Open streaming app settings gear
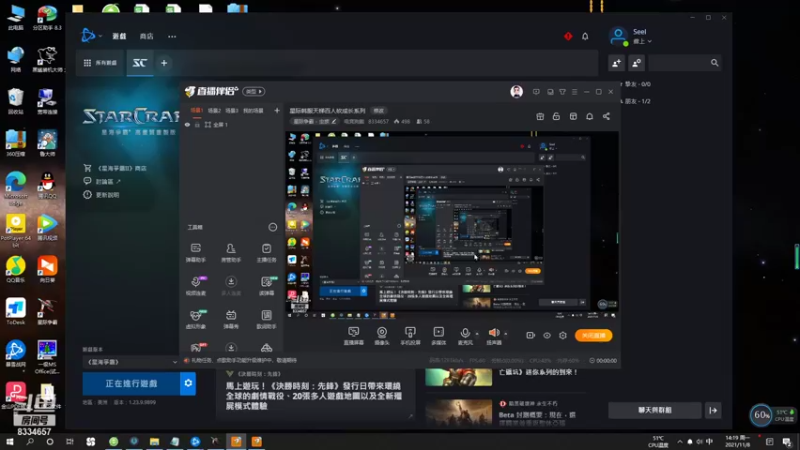800x450 pixels. pos(563,335)
